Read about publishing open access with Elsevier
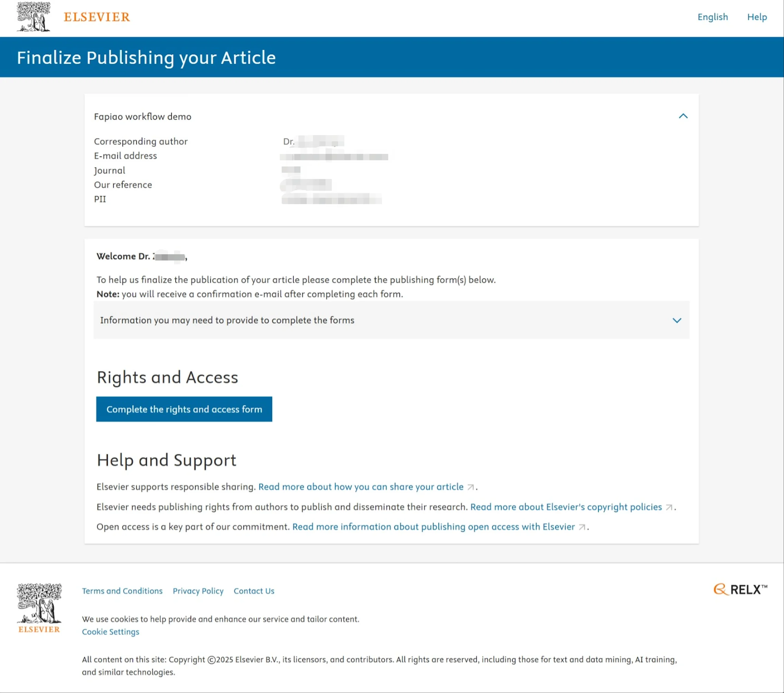Viewport: 784px width, 693px height. click(x=433, y=527)
